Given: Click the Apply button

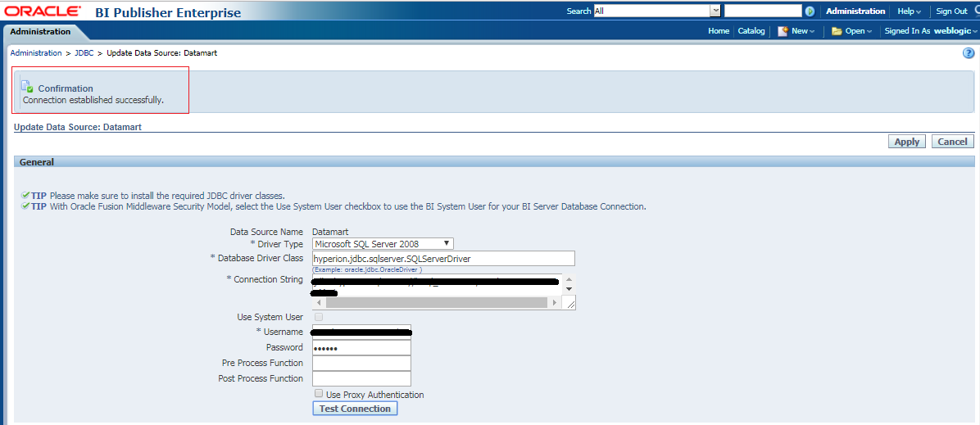Looking at the screenshot, I should pyautogui.click(x=907, y=141).
